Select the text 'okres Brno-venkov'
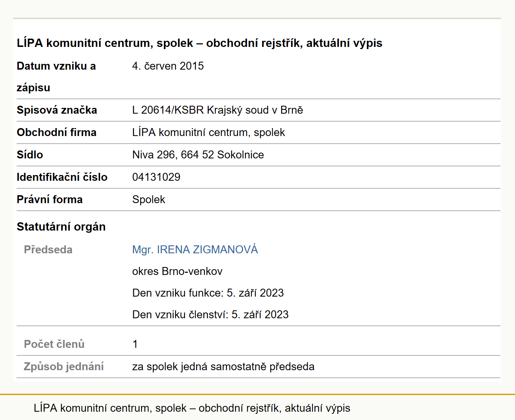This screenshot has height=420, width=515. (x=177, y=271)
